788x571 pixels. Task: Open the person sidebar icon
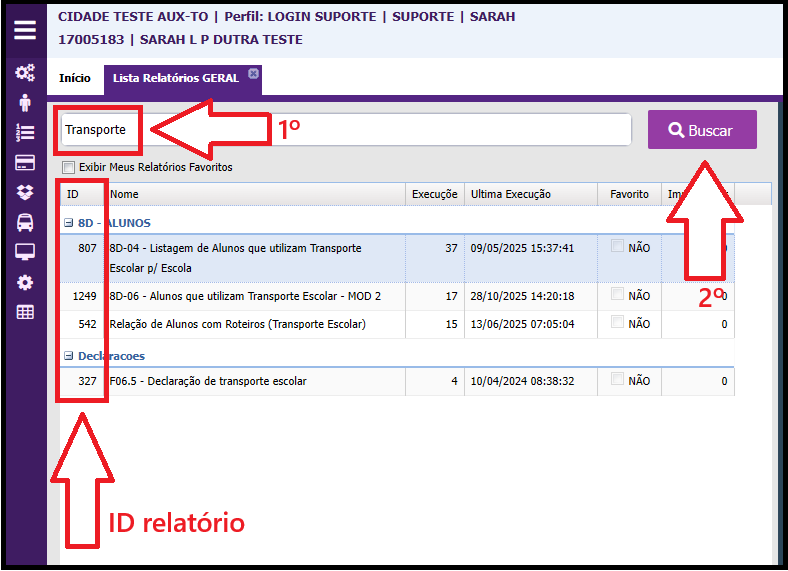(25, 102)
